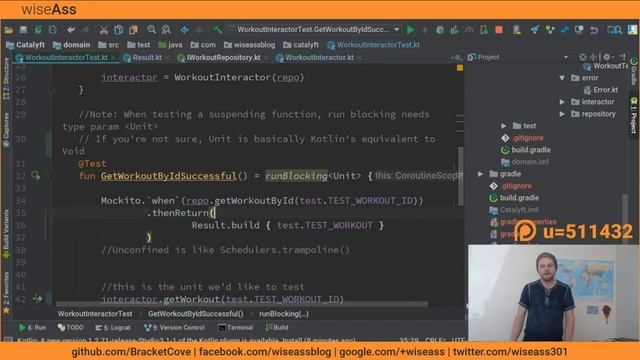Click Catalyft in navigation bar
The height and width of the screenshot is (360, 640).
click(25, 45)
